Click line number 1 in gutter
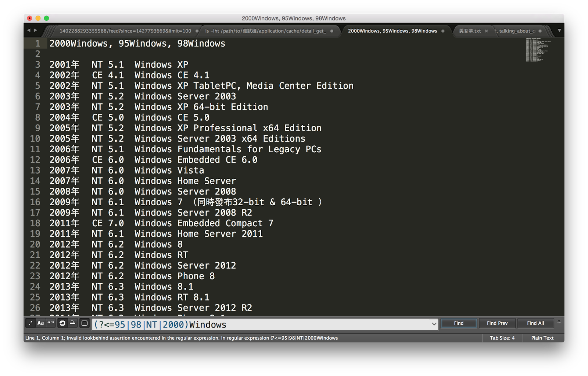This screenshot has height=376, width=588. 37,43
